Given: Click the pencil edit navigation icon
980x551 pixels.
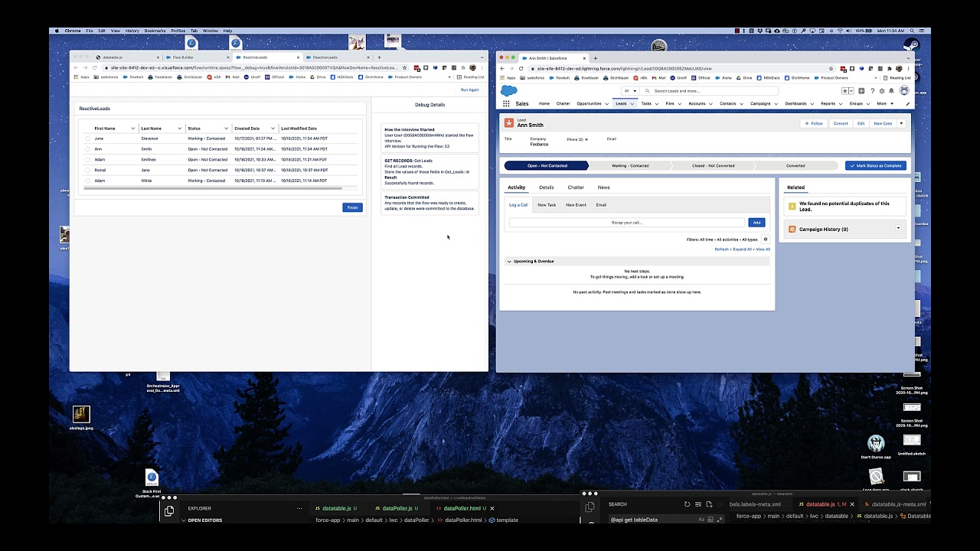Looking at the screenshot, I should click(907, 103).
